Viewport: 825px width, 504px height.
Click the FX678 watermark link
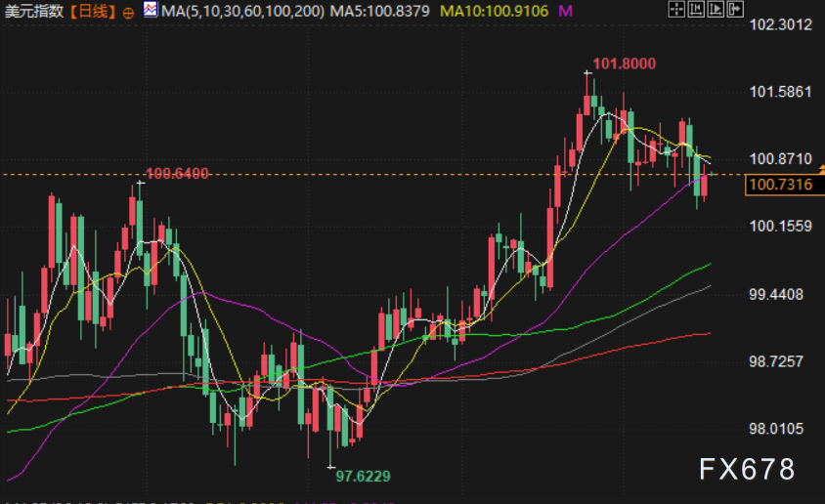pos(747,469)
